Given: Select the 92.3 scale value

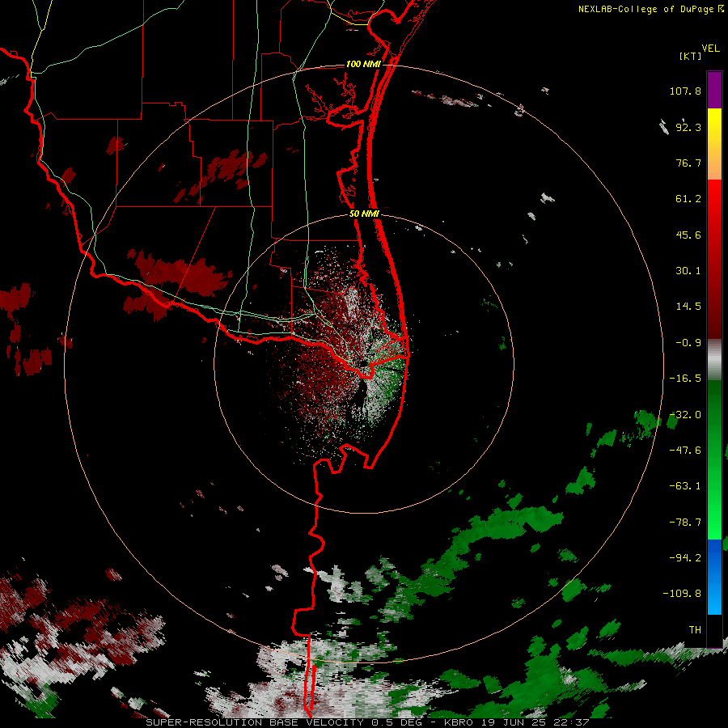Looking at the screenshot, I should click(688, 127).
